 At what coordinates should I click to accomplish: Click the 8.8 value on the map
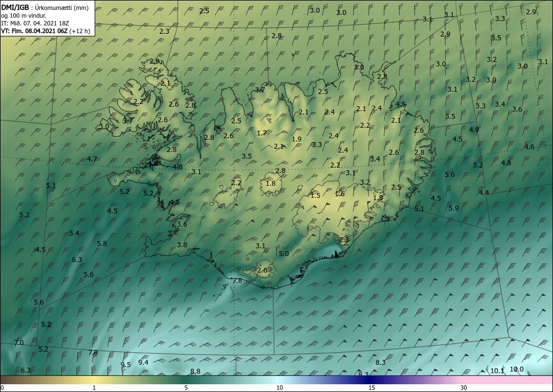click(195, 371)
